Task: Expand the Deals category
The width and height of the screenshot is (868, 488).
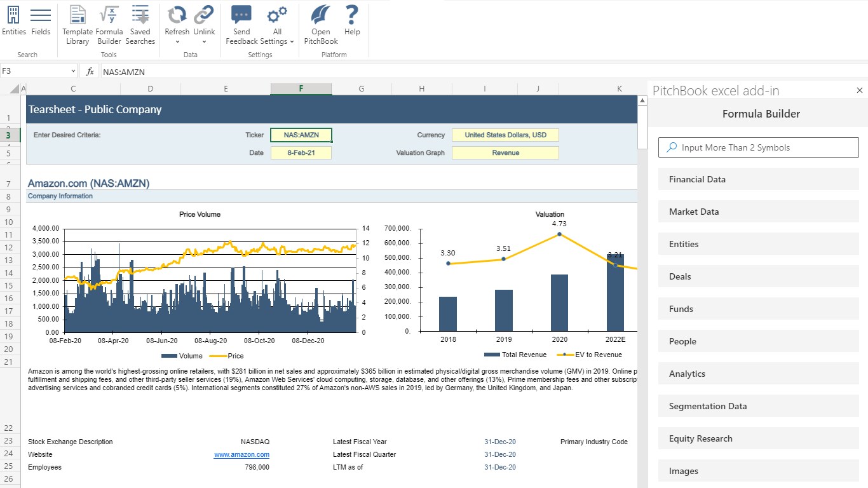Action: coord(758,276)
